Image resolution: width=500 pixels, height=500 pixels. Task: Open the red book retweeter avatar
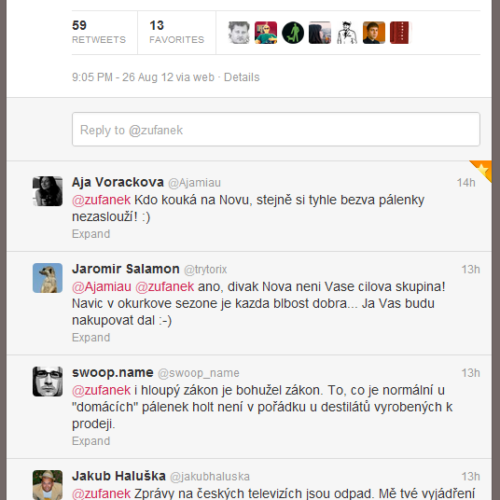point(400,33)
